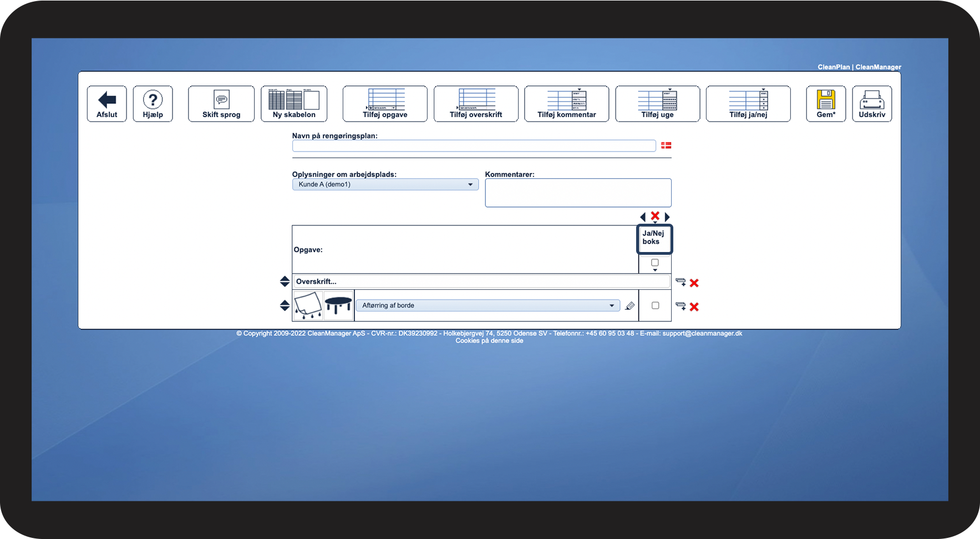The width and height of the screenshot is (980, 539).
Task: Click the Tilføj uge toolbar button
Action: coord(657,103)
